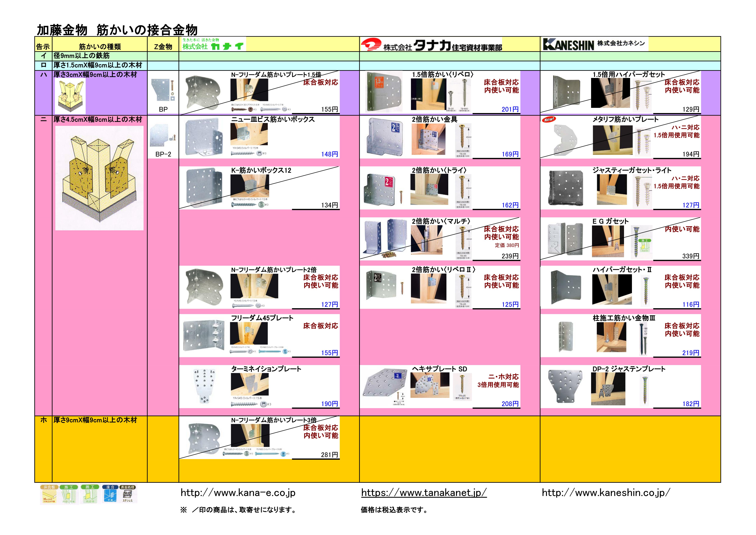Image resolution: width=756 pixels, height=535 pixels.
Task: Click the ニ row large brace joint illustration
Action: click(x=99, y=178)
